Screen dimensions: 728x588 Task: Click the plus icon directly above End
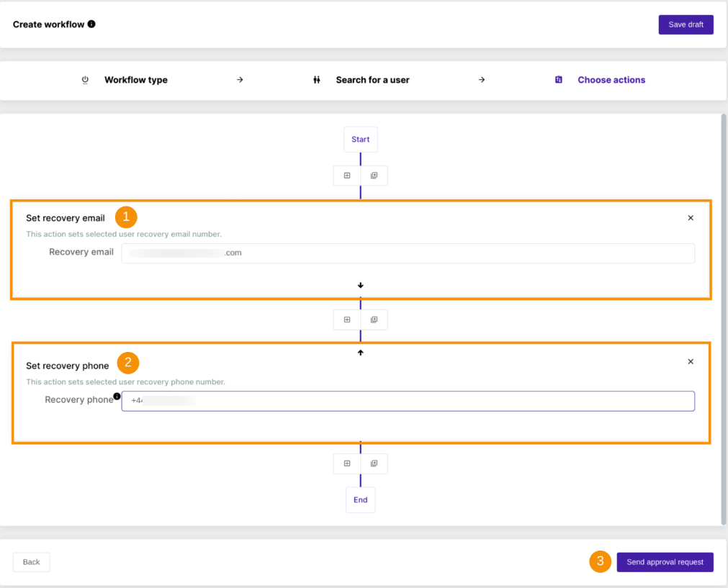click(346, 463)
